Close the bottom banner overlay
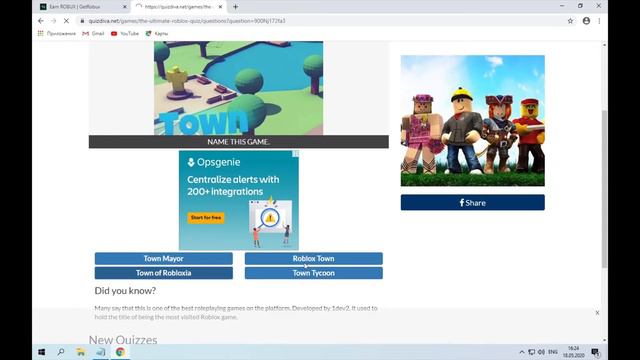Screen dimensions: 640x360 (x=597, y=313)
